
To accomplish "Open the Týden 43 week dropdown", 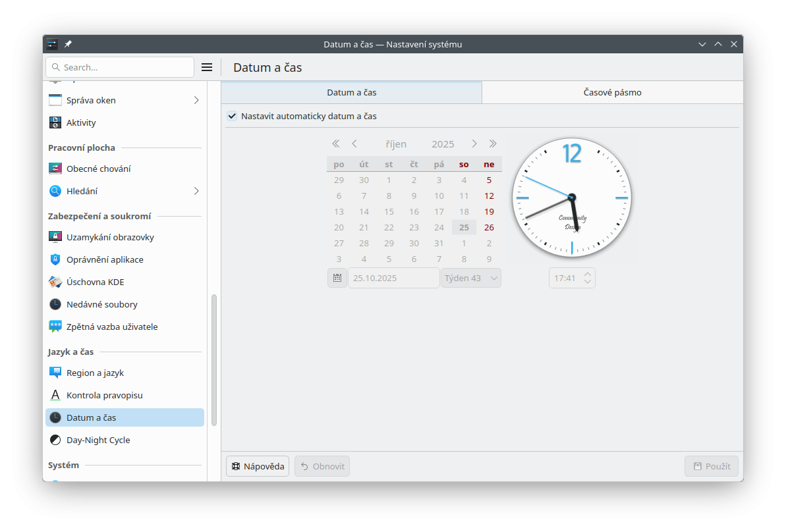I will pos(470,278).
